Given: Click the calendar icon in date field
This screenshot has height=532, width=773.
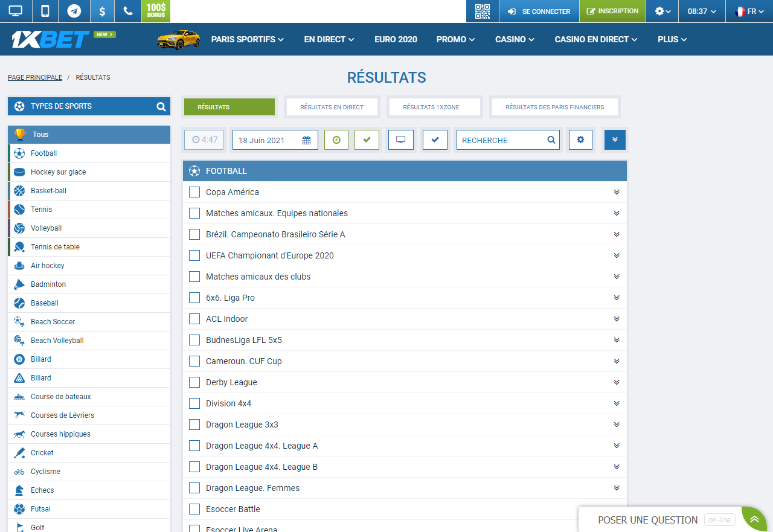Looking at the screenshot, I should coord(306,140).
